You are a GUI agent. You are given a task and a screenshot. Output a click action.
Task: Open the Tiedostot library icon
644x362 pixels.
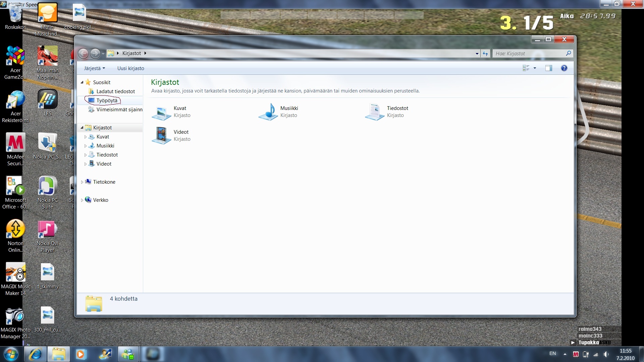pyautogui.click(x=375, y=112)
